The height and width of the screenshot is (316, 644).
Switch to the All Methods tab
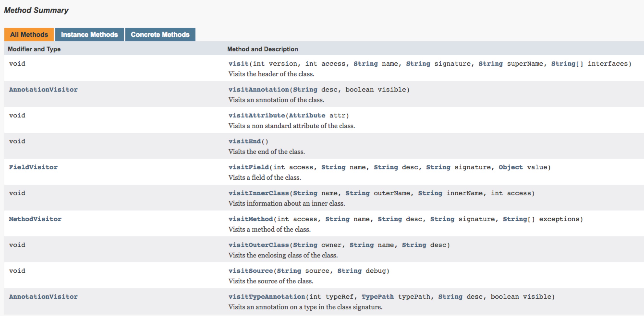point(29,35)
